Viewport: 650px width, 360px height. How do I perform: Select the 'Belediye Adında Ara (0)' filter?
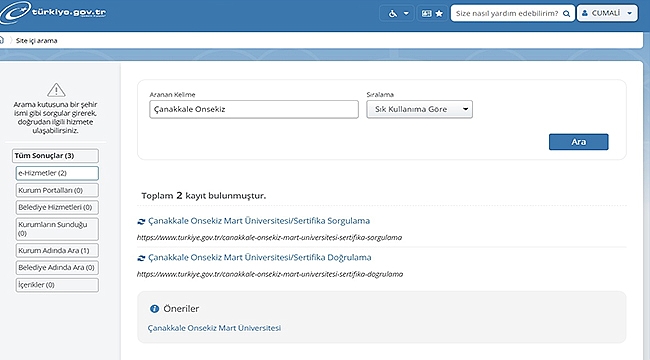point(57,268)
